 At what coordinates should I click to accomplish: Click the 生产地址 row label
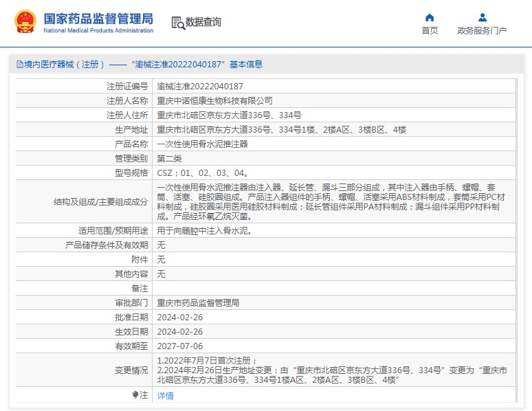click(x=131, y=130)
